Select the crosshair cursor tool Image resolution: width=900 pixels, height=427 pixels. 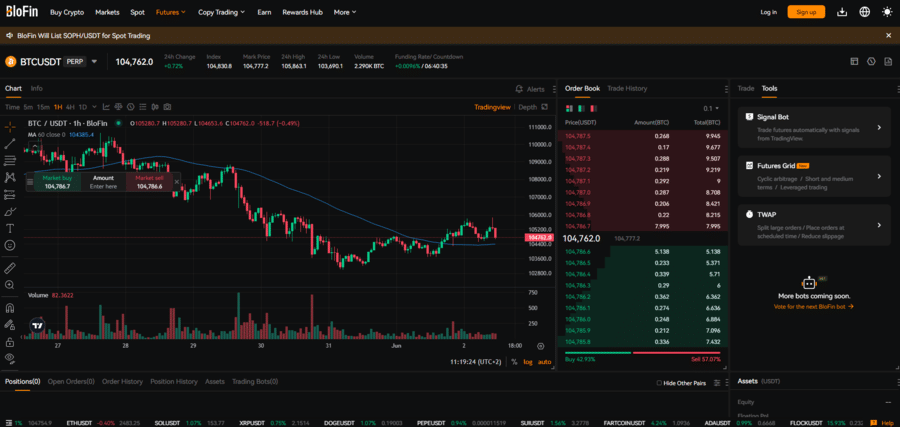point(10,127)
